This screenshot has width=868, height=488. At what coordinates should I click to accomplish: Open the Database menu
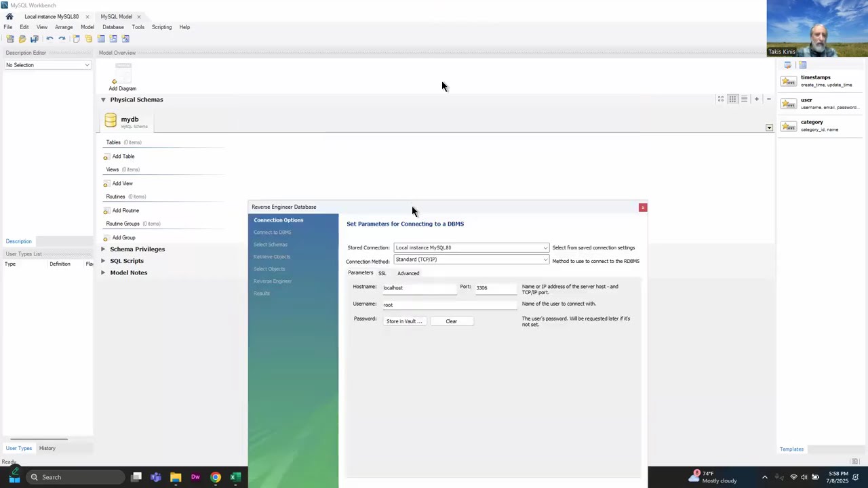point(113,27)
